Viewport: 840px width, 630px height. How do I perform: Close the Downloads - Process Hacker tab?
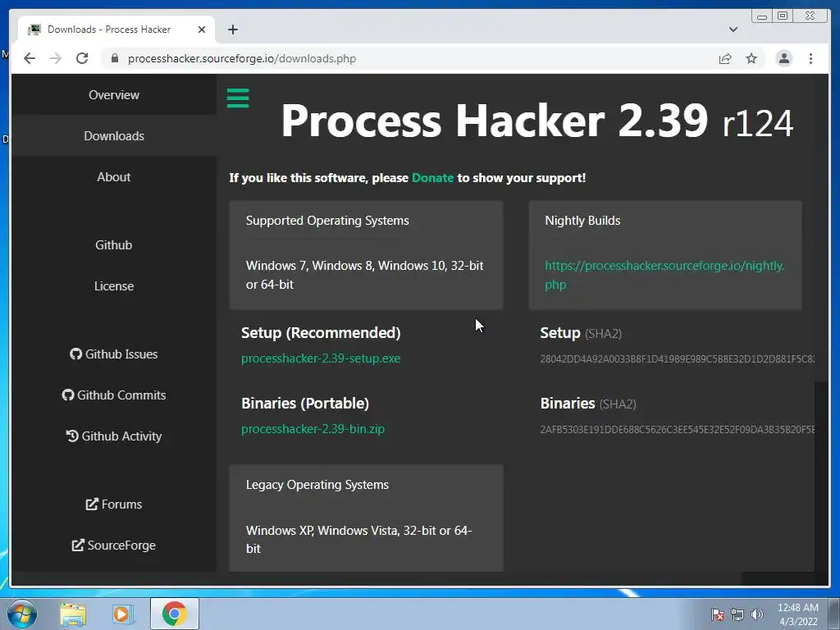pyautogui.click(x=202, y=30)
